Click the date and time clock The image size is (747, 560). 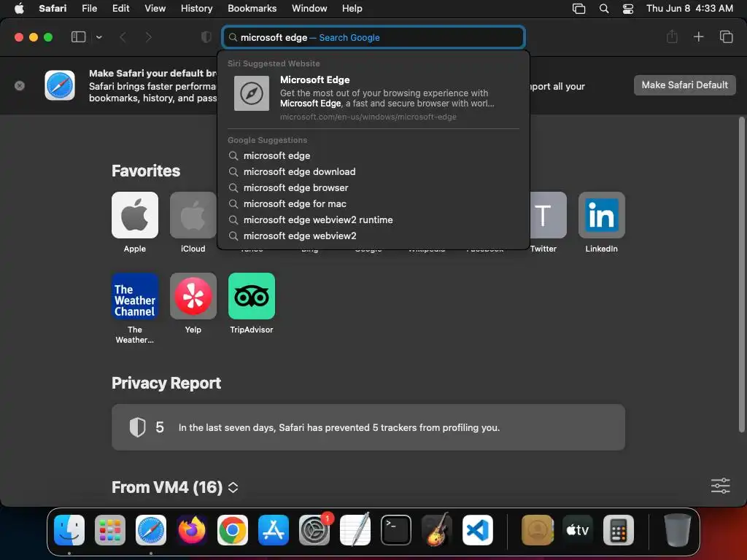(x=689, y=8)
